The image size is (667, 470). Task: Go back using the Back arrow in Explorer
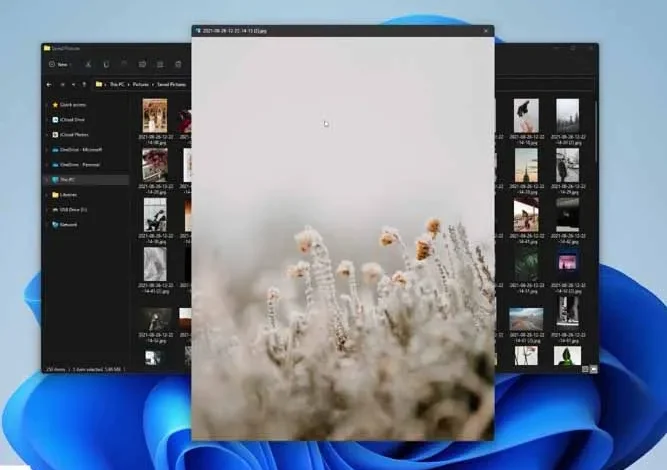[49, 85]
